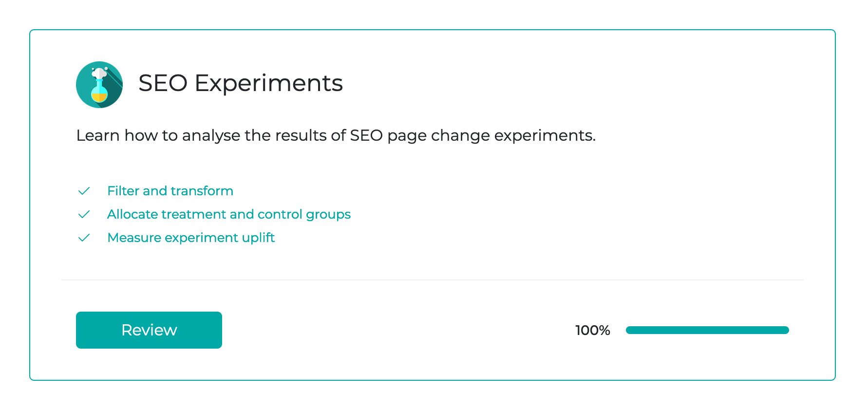Click the 100% progress label
Screen dimensions: 868x409
click(593, 330)
